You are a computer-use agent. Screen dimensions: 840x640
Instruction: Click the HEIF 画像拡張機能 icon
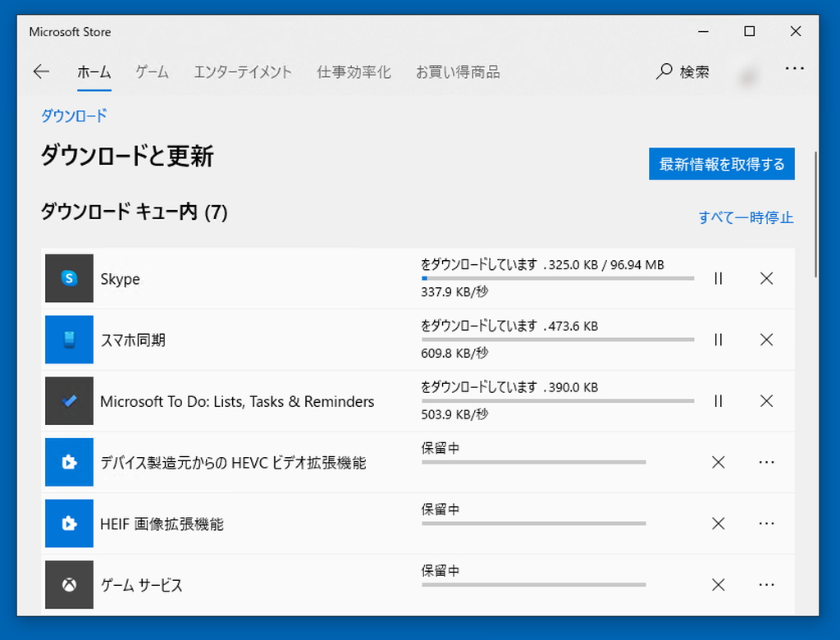point(69,523)
